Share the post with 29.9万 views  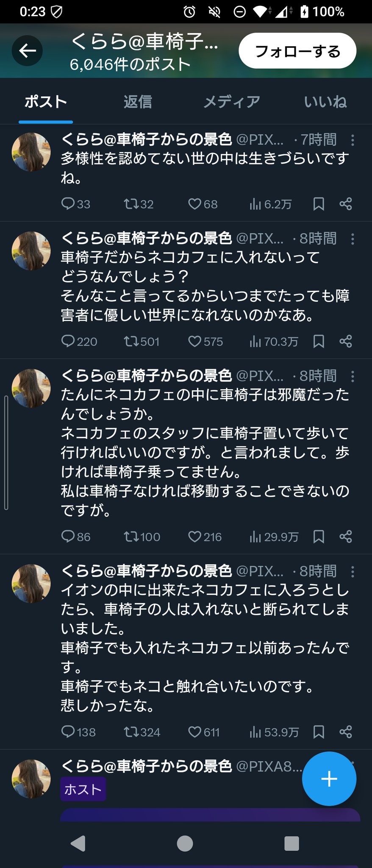346,537
